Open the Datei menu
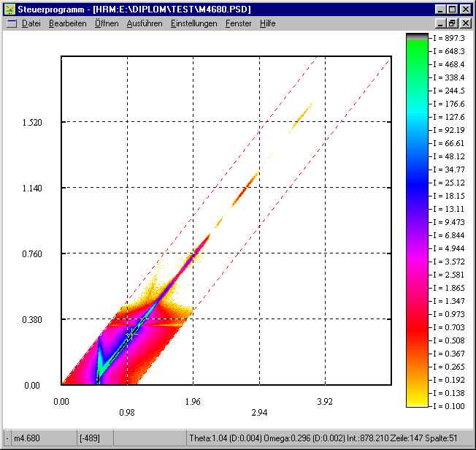476x450 pixels. click(x=31, y=23)
